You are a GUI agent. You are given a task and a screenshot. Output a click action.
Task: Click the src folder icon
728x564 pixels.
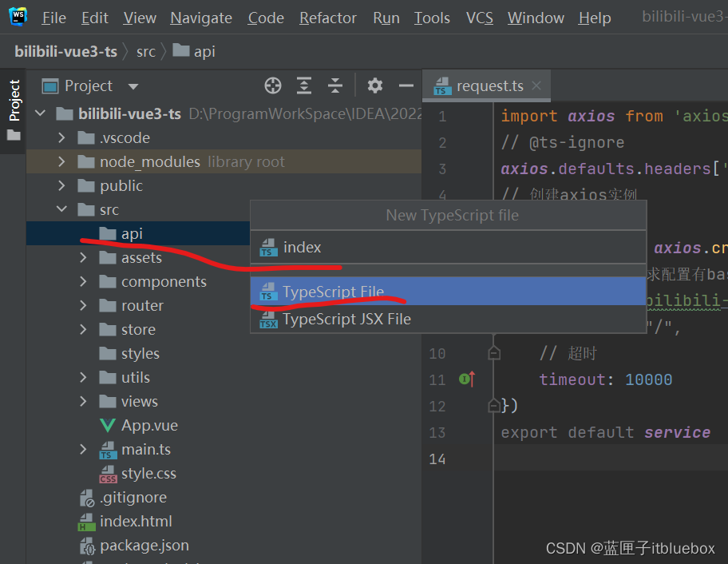coord(86,209)
